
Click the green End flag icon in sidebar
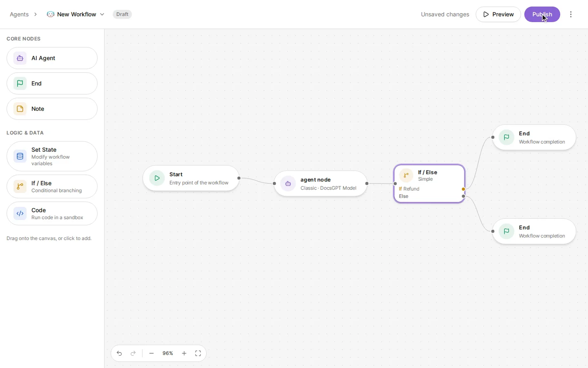coord(20,83)
